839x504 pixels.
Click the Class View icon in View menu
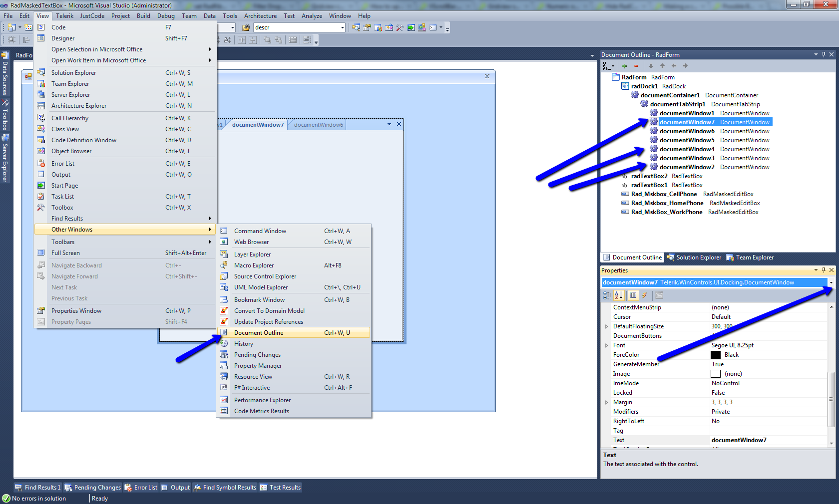tap(41, 129)
